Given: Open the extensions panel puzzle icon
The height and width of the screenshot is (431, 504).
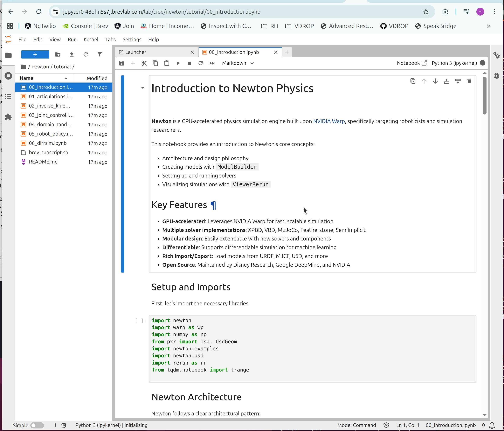Looking at the screenshot, I should pos(9,117).
